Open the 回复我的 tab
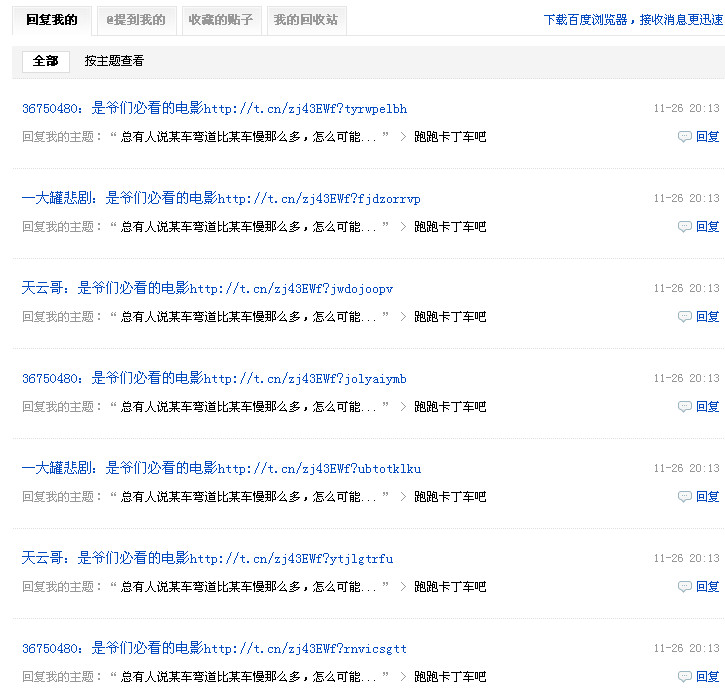The height and width of the screenshot is (689, 725). (x=52, y=20)
